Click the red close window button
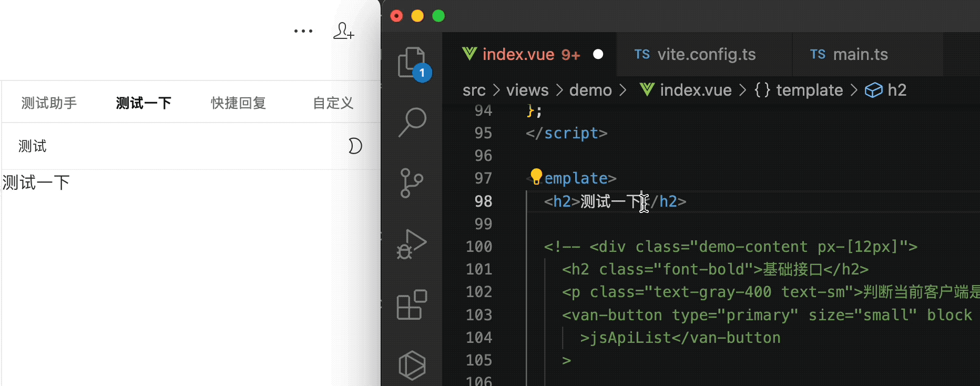Image resolution: width=980 pixels, height=386 pixels. [x=397, y=16]
